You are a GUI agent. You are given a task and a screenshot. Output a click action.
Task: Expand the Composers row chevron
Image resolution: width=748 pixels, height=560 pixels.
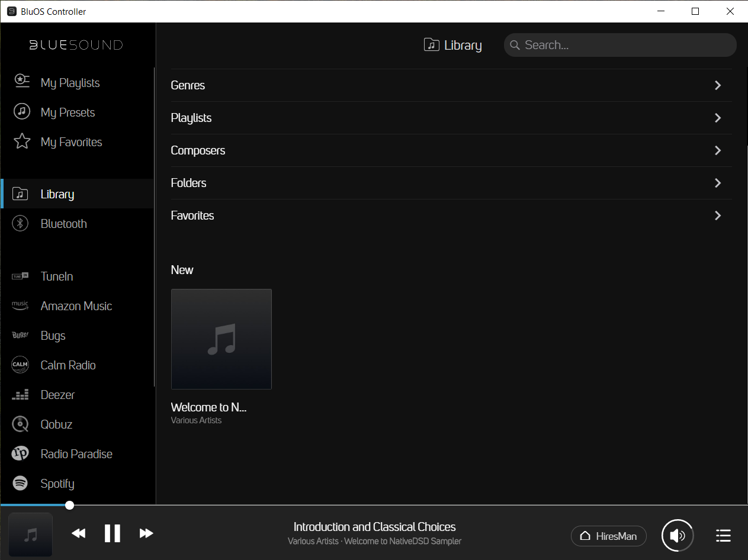coord(717,150)
